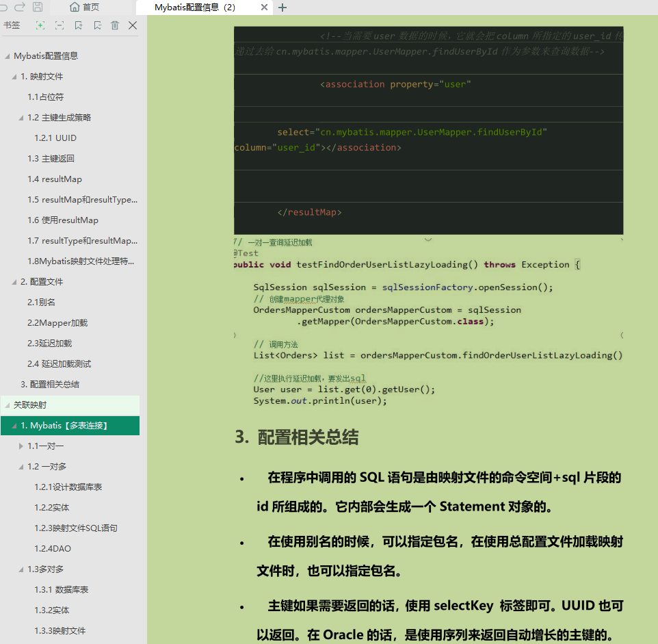Image resolution: width=658 pixels, height=644 pixels.
Task: Click the 1. 映射文件 bookmark label
Action: [x=42, y=77]
